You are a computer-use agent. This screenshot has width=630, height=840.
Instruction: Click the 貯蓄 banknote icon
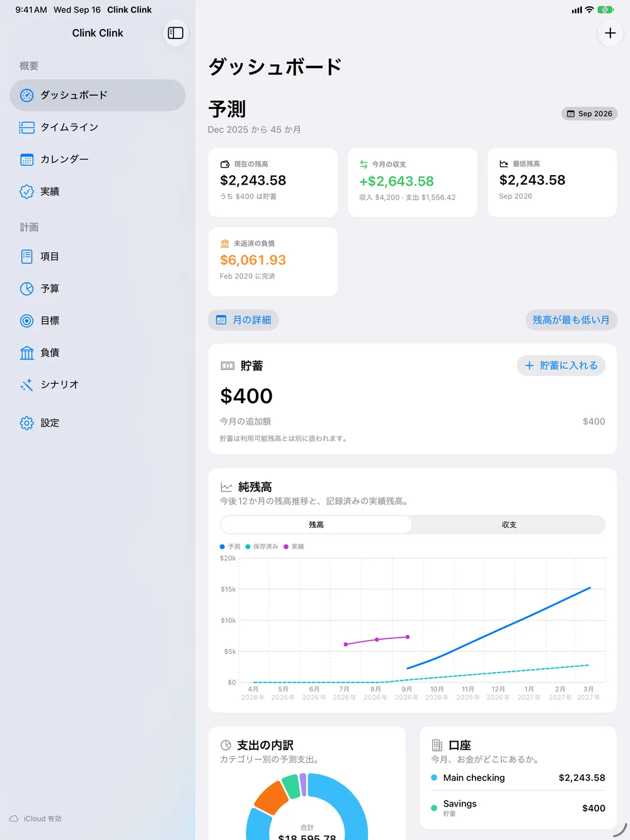pos(227,366)
